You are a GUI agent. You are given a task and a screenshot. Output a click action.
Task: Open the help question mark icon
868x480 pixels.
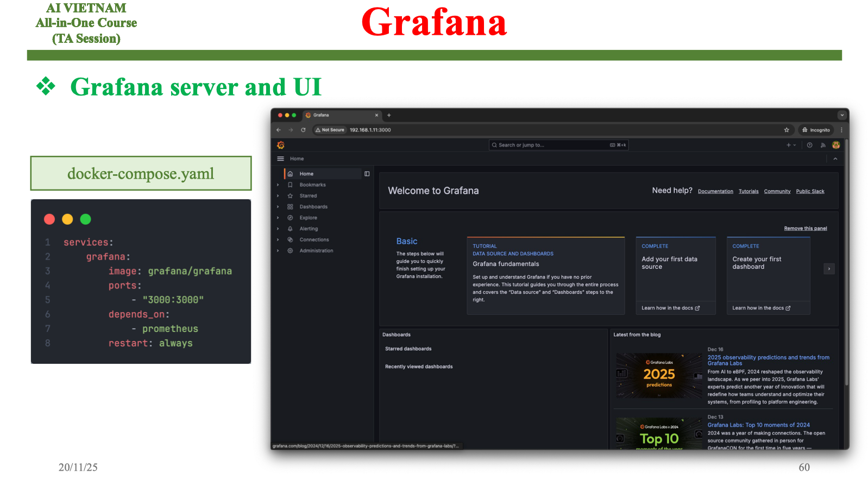point(809,145)
